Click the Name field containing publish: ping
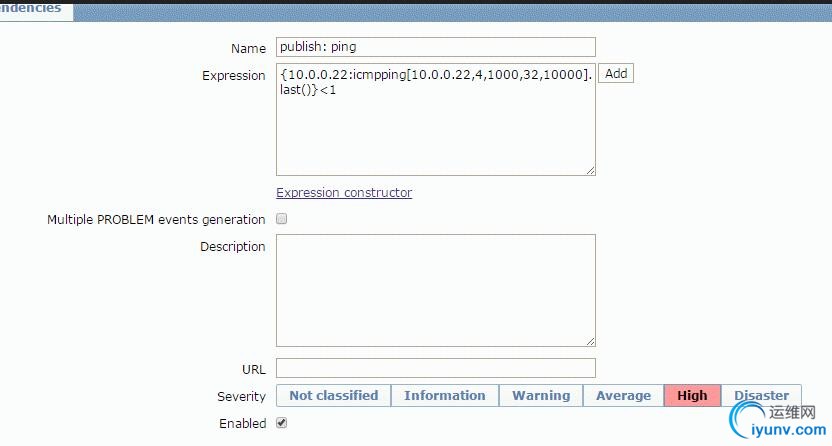The width and height of the screenshot is (832, 446). (435, 47)
